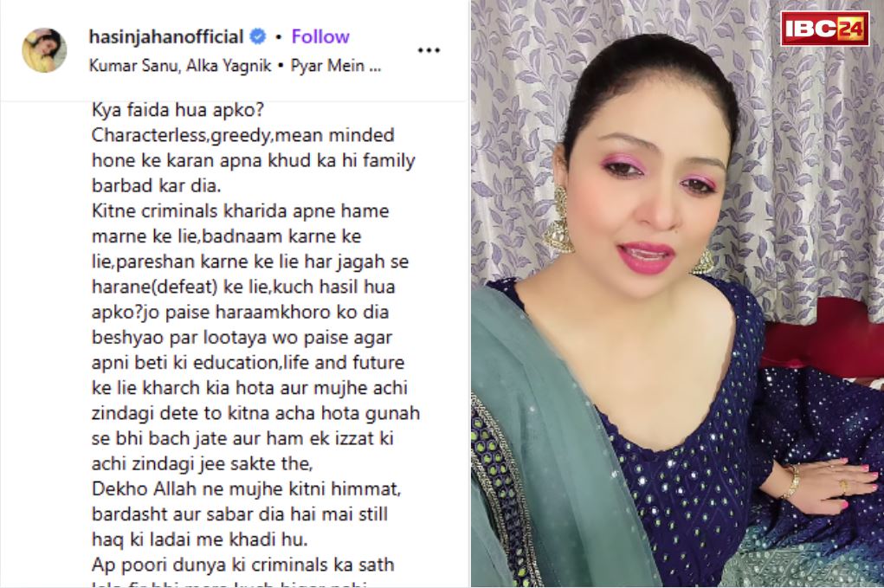Click the partially cut-off last caption line
884x588 pixels.
tap(229, 584)
